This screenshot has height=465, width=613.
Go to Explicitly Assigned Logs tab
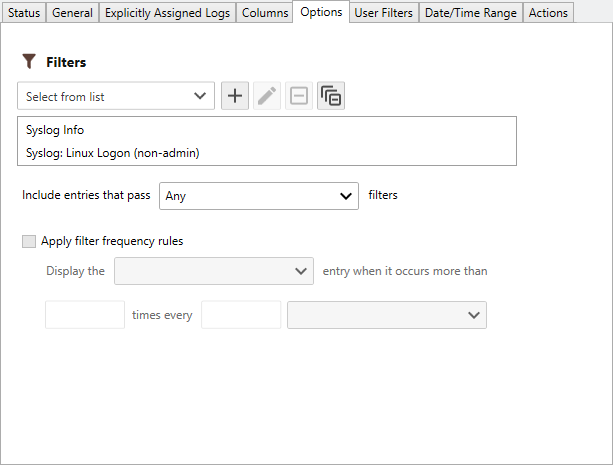click(x=167, y=13)
